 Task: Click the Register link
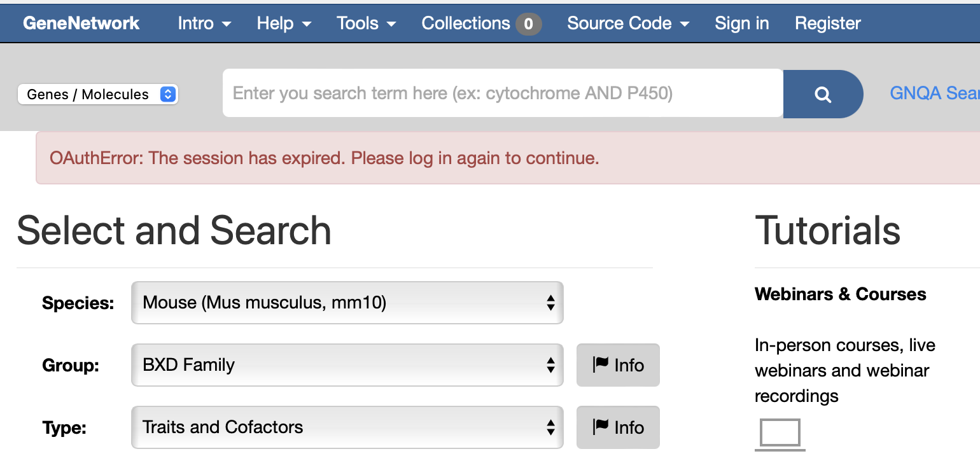tap(827, 24)
